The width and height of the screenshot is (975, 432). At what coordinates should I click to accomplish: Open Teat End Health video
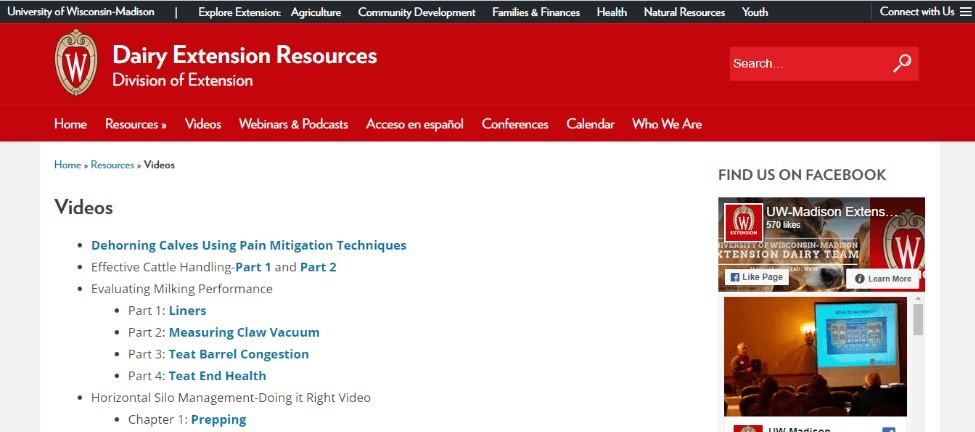(218, 375)
